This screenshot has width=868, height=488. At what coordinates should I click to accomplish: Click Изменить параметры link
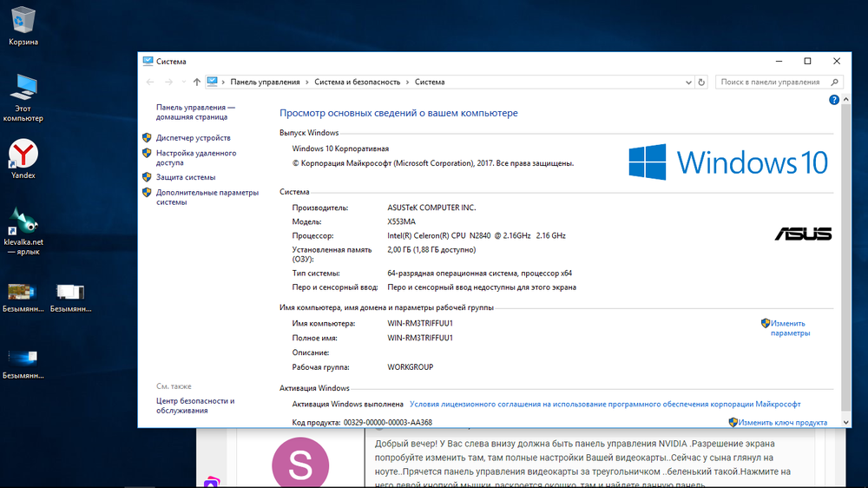click(789, 328)
